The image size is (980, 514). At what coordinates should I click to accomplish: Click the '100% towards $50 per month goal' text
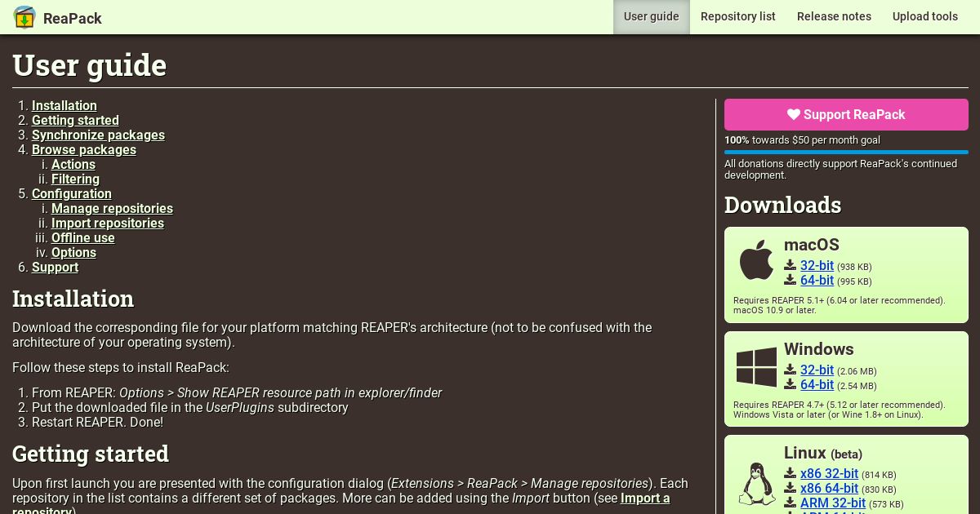(802, 140)
